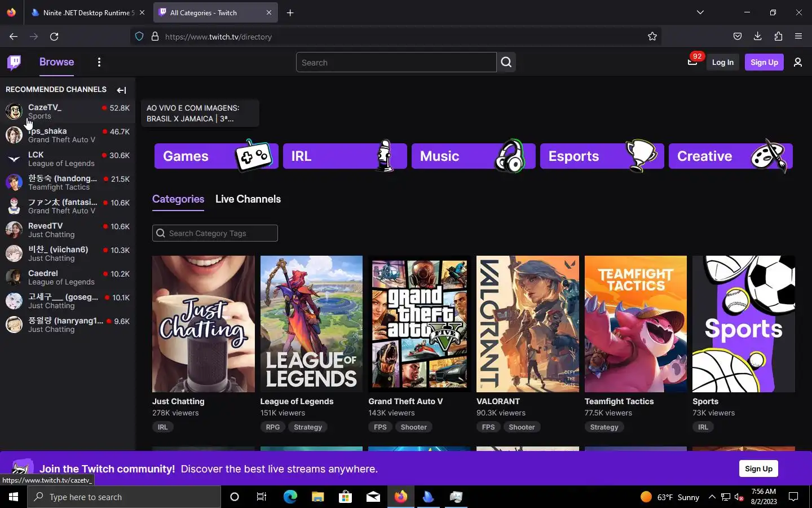Open the list all tabs chevron

700,12
